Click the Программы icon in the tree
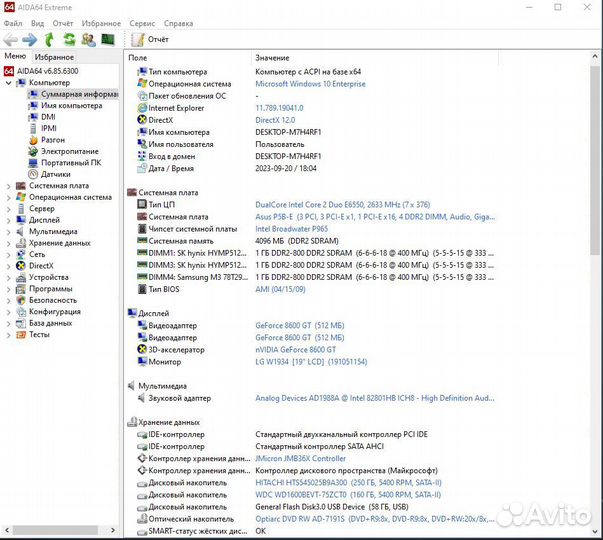Screen dimensions: 603x540 click(x=21, y=289)
